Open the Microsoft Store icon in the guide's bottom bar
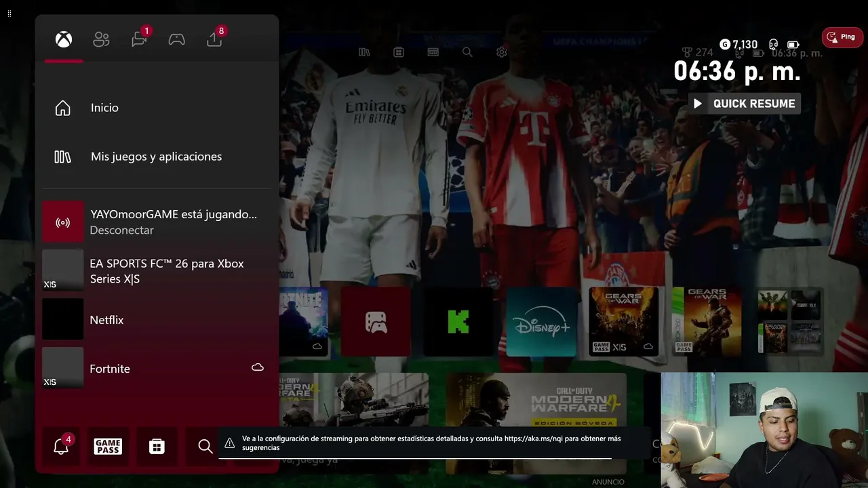868x488 pixels. [157, 446]
